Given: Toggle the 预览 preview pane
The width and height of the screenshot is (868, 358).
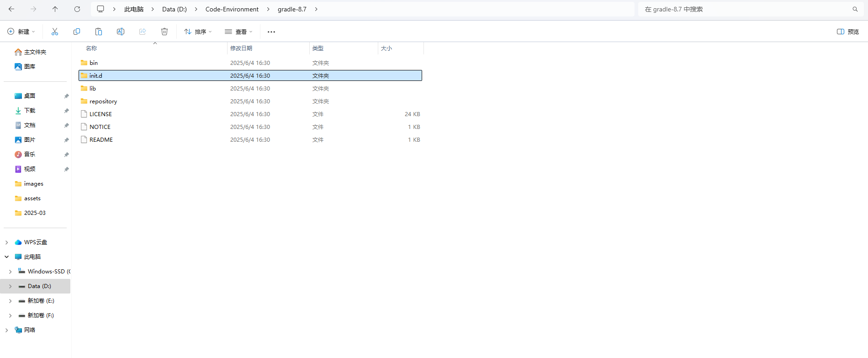Looking at the screenshot, I should point(848,32).
